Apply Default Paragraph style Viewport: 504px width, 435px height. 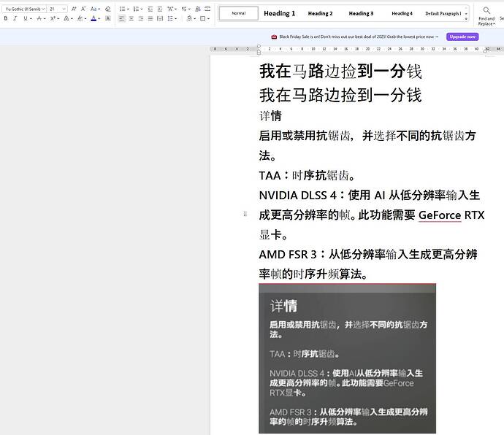[x=443, y=13]
